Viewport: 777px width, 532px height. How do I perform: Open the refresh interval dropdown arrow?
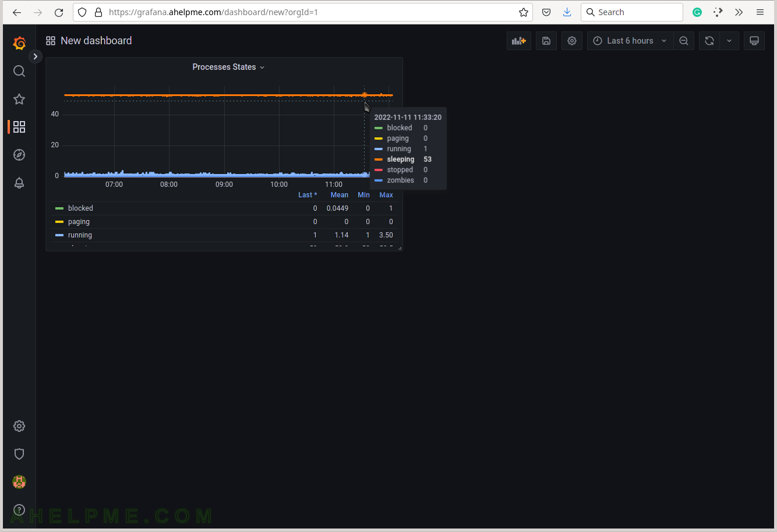click(729, 41)
